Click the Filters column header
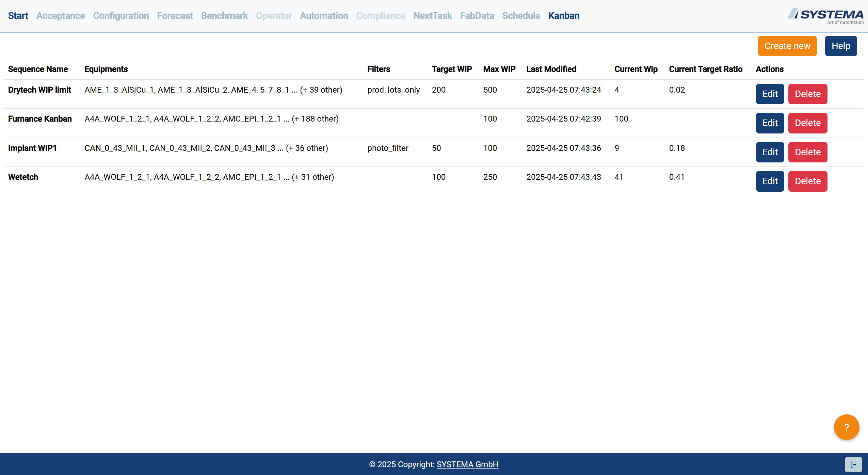This screenshot has width=868, height=475. point(379,69)
